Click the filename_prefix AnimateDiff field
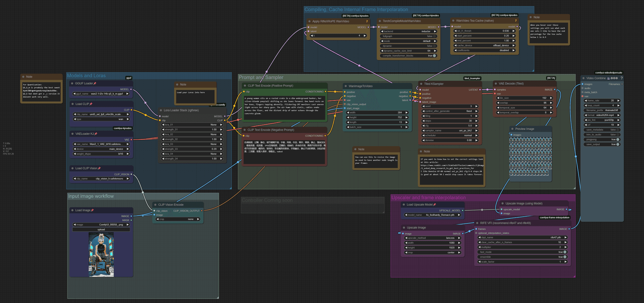Screen dimensions: 644x303 tap(602, 110)
